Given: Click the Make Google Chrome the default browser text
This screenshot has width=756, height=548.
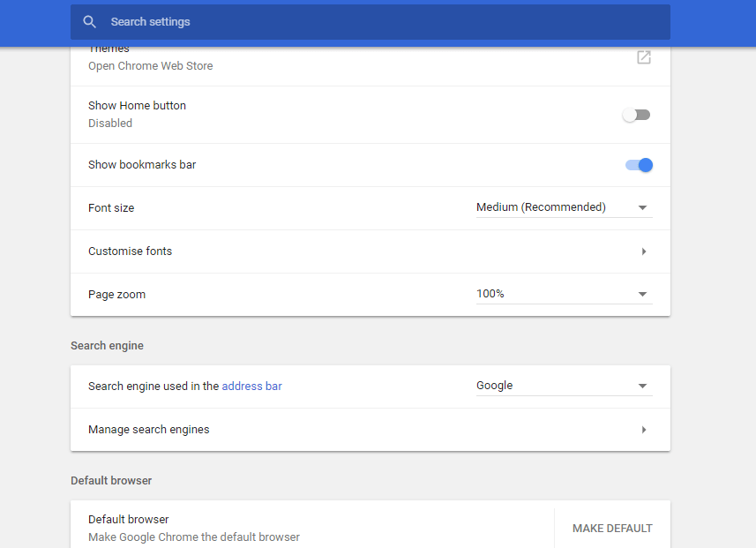Looking at the screenshot, I should (194, 537).
